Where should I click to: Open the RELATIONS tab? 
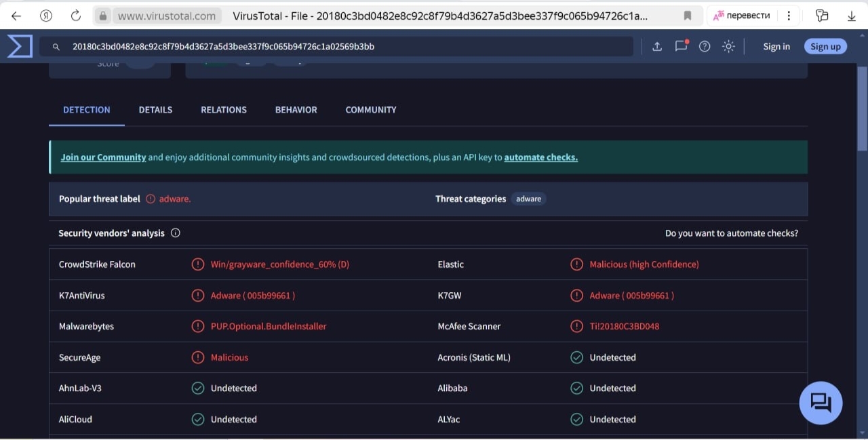pos(224,110)
